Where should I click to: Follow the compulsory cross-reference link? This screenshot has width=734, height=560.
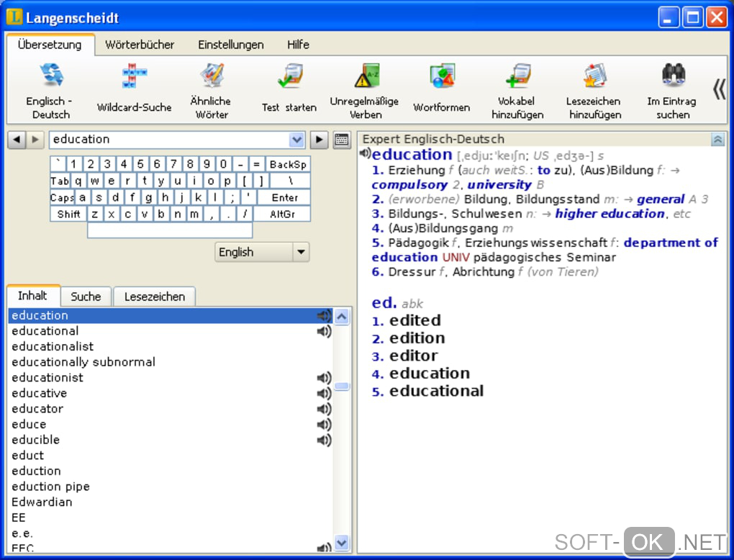click(x=409, y=184)
